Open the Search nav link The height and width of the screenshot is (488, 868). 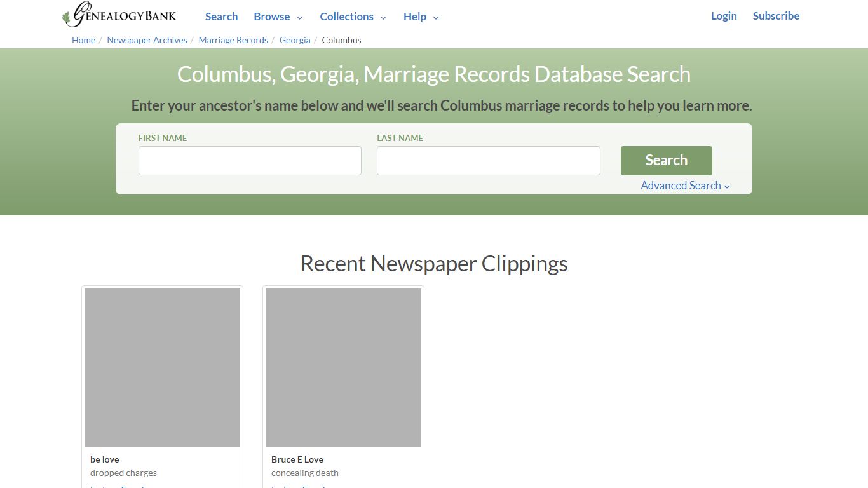[221, 17]
